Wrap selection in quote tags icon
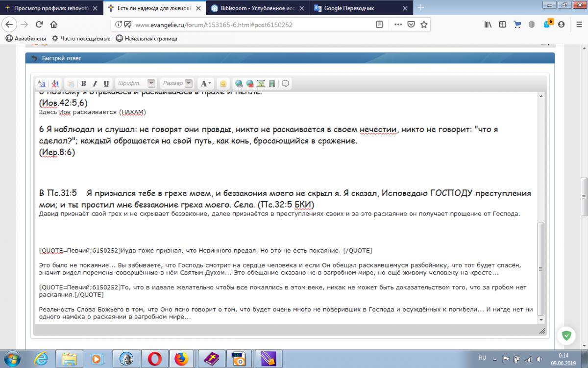 click(285, 83)
